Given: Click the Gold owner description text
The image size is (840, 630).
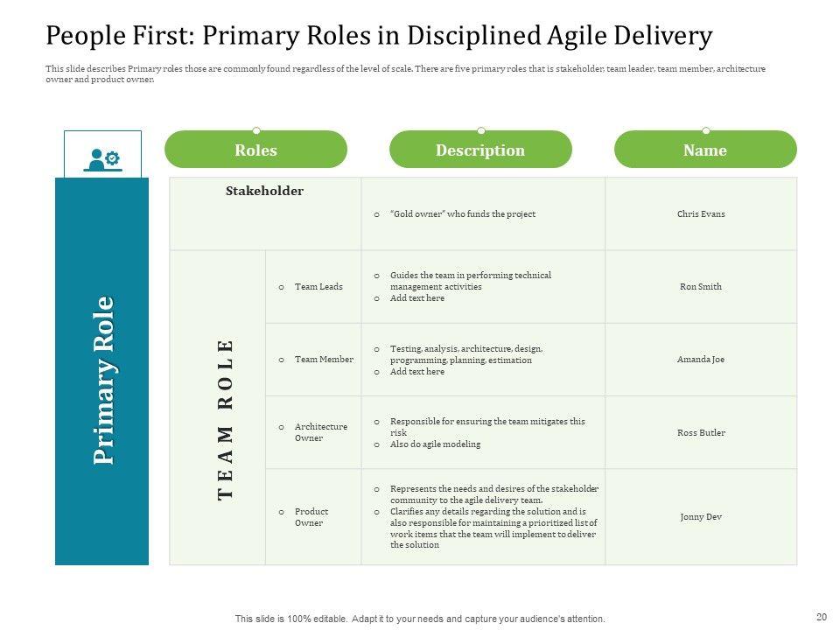Looking at the screenshot, I should 462,213.
